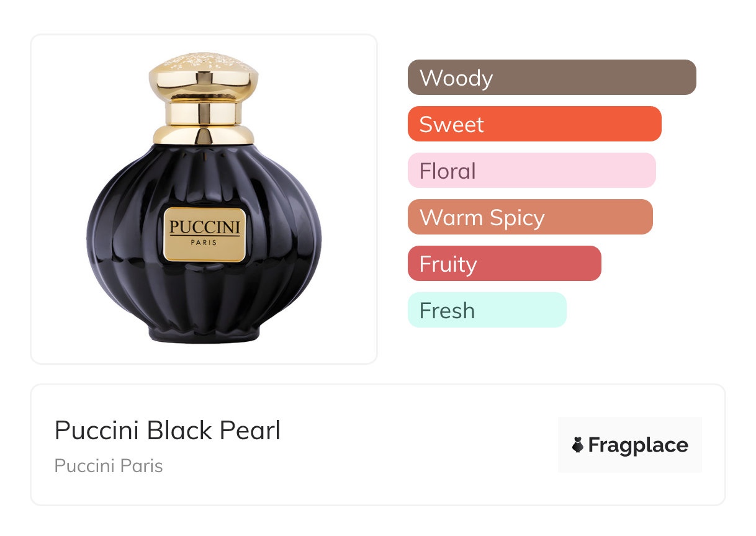Click the Puccini Paris brand name link
Viewport: 756px width, 536px height.
tap(109, 466)
